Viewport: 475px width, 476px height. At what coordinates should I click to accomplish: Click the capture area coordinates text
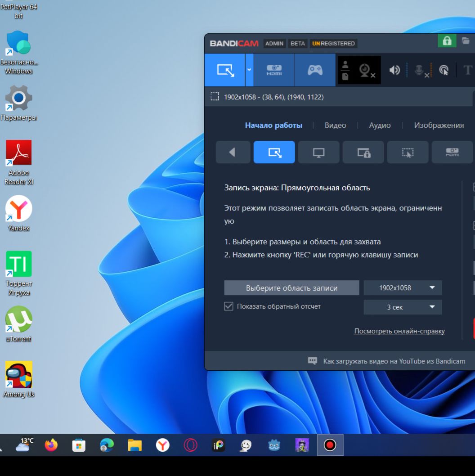(274, 97)
